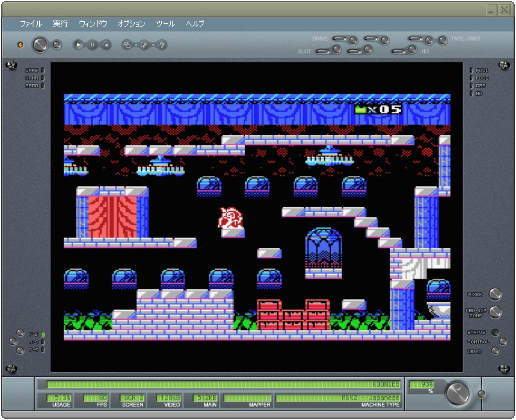Start emulation with the play button
The height and width of the screenshot is (420, 516).
click(78, 44)
